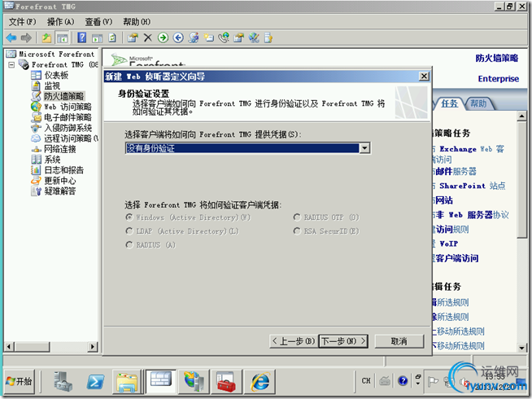
Task: Open the 文件(F) menu
Action: (x=22, y=22)
